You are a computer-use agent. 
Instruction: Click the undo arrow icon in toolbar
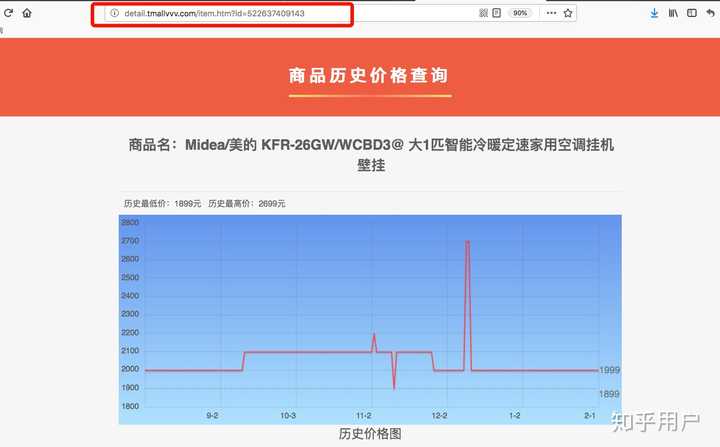click(x=711, y=13)
